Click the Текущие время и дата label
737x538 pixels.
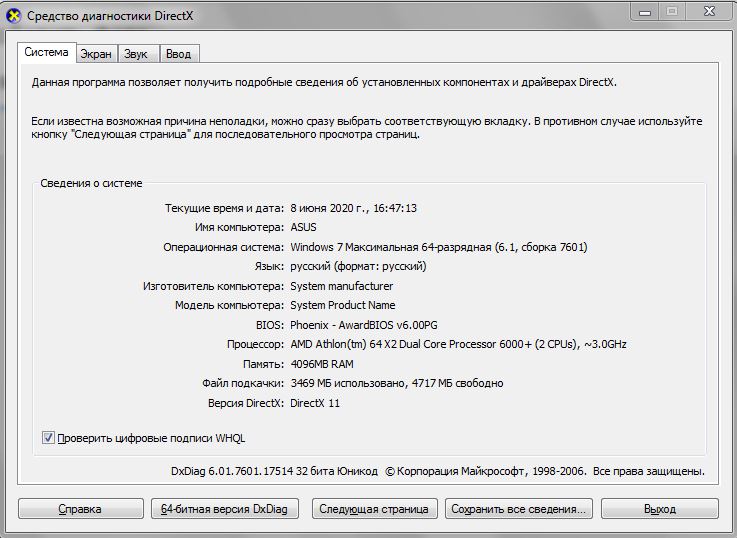point(224,208)
